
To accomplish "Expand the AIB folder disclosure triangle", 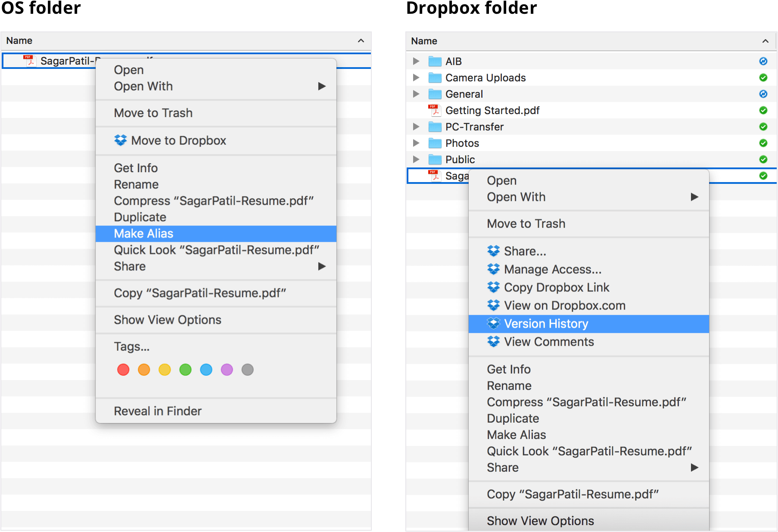I will [x=416, y=61].
